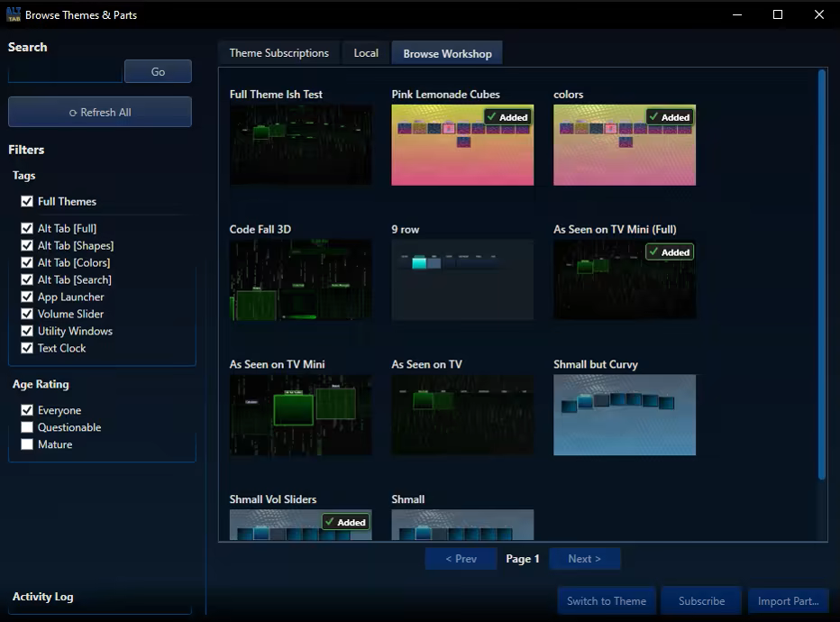
Task: Click the Alt-Tab app icon in title bar
Action: [x=13, y=14]
